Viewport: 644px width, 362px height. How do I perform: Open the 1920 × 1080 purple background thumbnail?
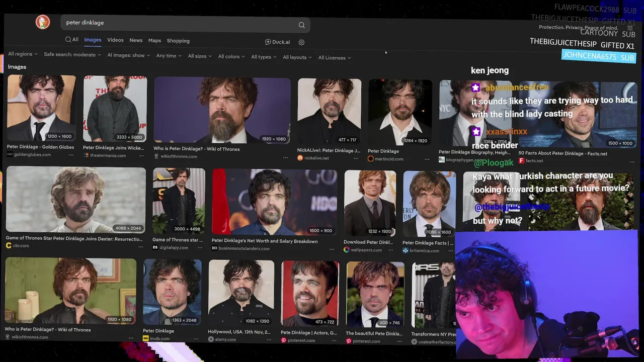point(222,110)
